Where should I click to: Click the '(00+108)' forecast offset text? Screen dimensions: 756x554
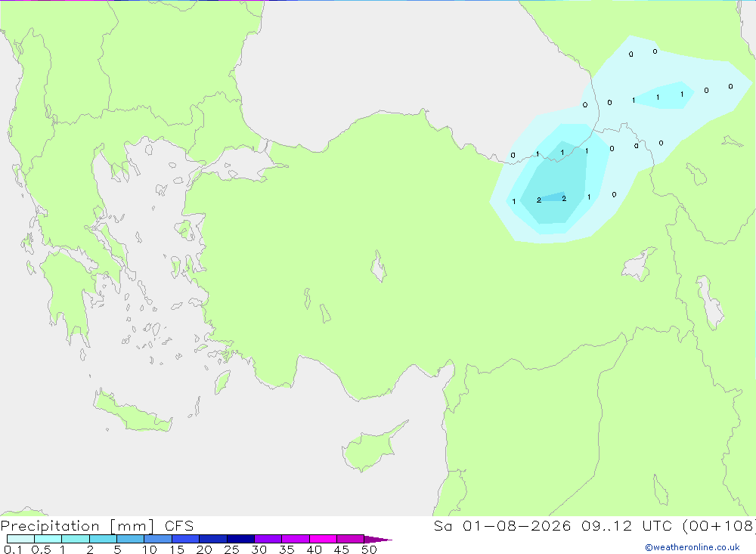(719, 525)
